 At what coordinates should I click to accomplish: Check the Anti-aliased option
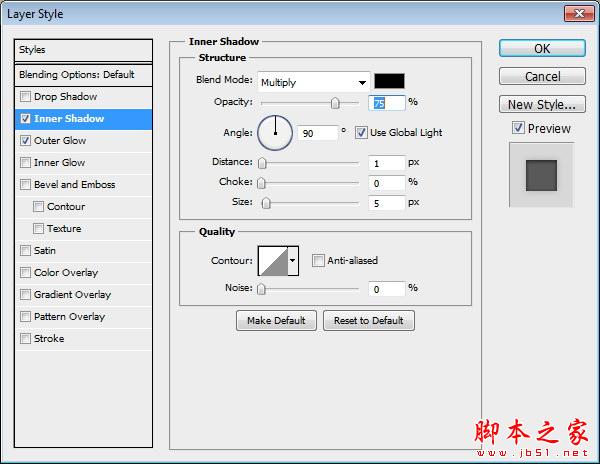point(318,260)
